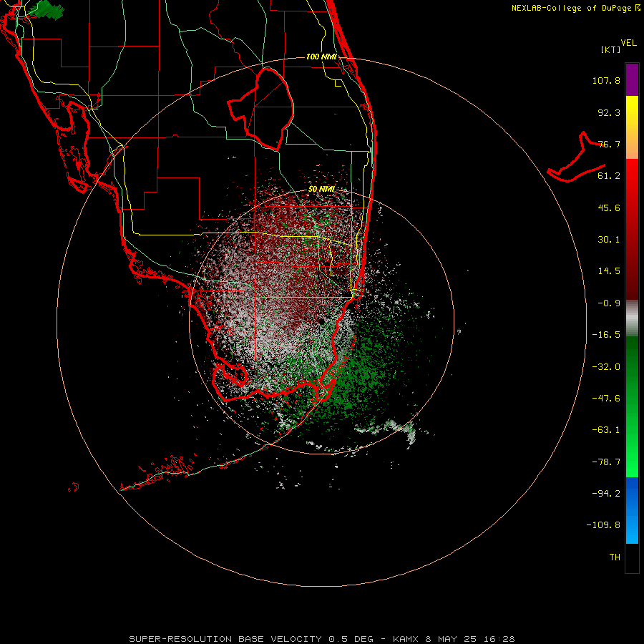Click the 76.7 velocity scale value
The height and width of the screenshot is (644, 644).
click(609, 144)
